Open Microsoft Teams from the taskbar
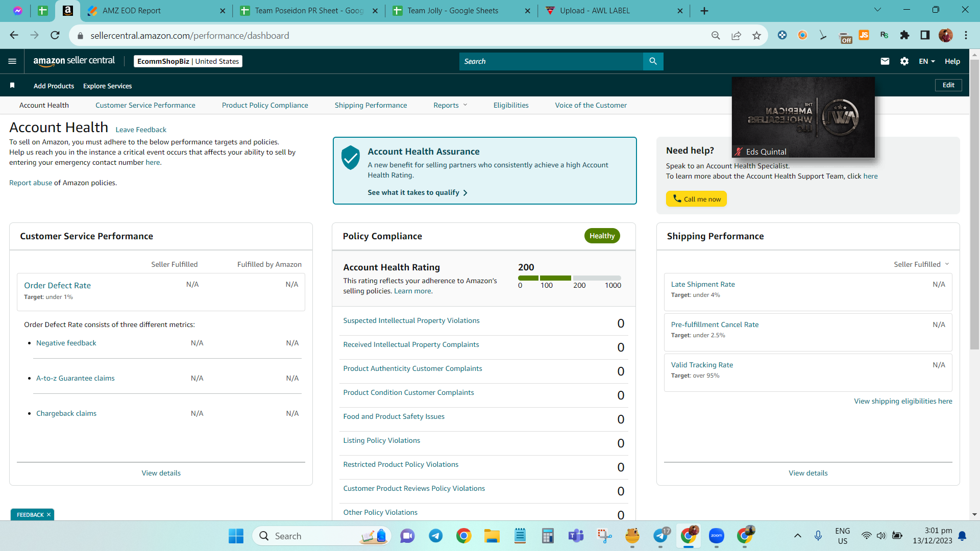980x551 pixels. tap(576, 536)
